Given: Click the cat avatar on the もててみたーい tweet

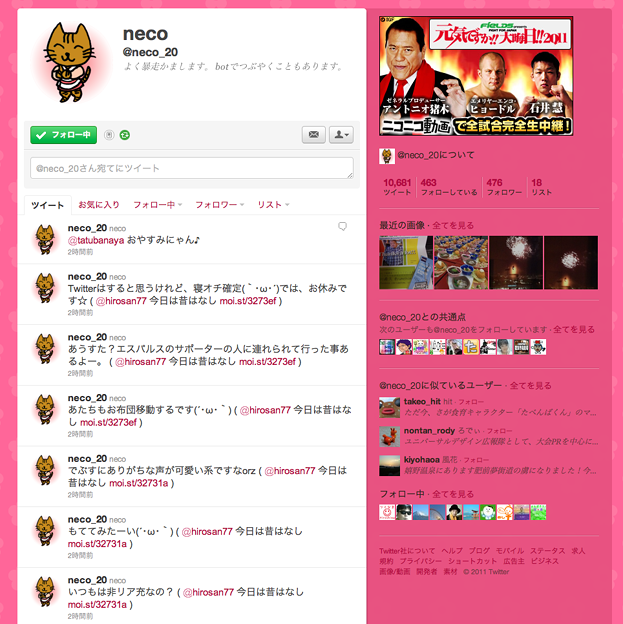Looking at the screenshot, I should 45,531.
